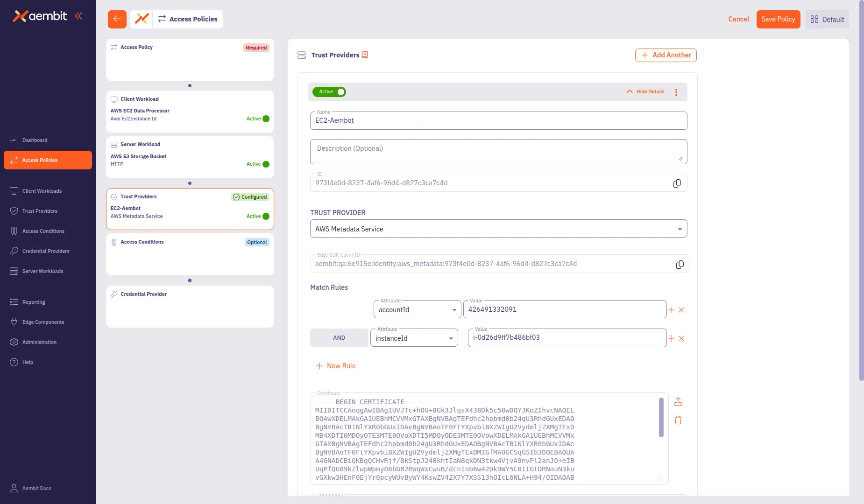The image size is (864, 504).
Task: Open the kebab menu on the trust provider card
Action: [x=676, y=92]
